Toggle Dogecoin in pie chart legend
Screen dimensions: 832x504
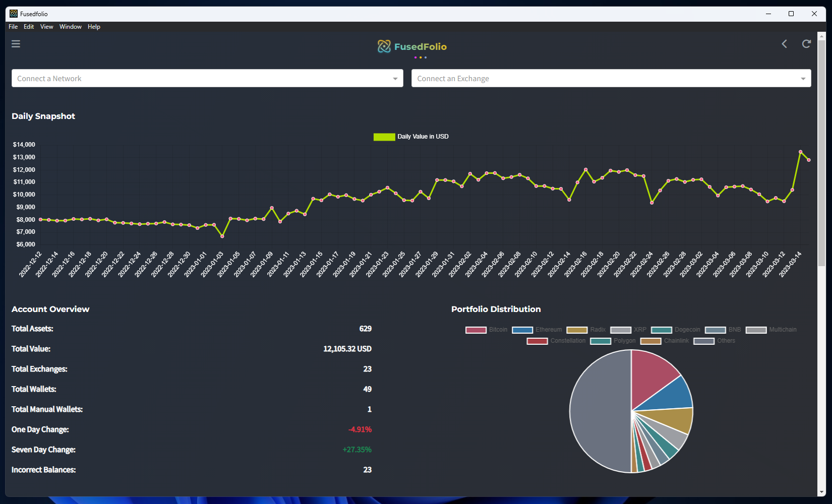[676, 330]
